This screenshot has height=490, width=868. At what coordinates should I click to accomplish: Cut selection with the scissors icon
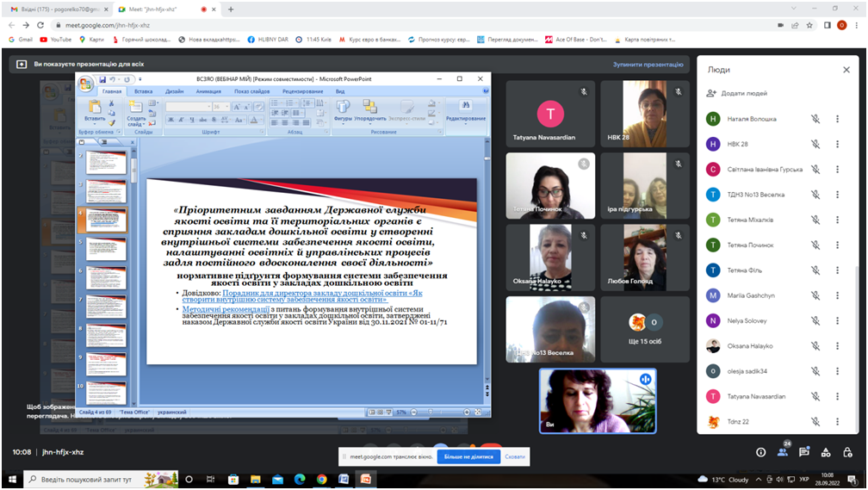click(111, 103)
